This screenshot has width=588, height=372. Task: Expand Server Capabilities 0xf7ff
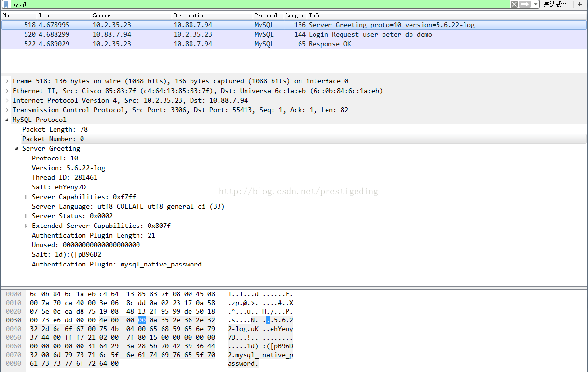[x=27, y=197]
